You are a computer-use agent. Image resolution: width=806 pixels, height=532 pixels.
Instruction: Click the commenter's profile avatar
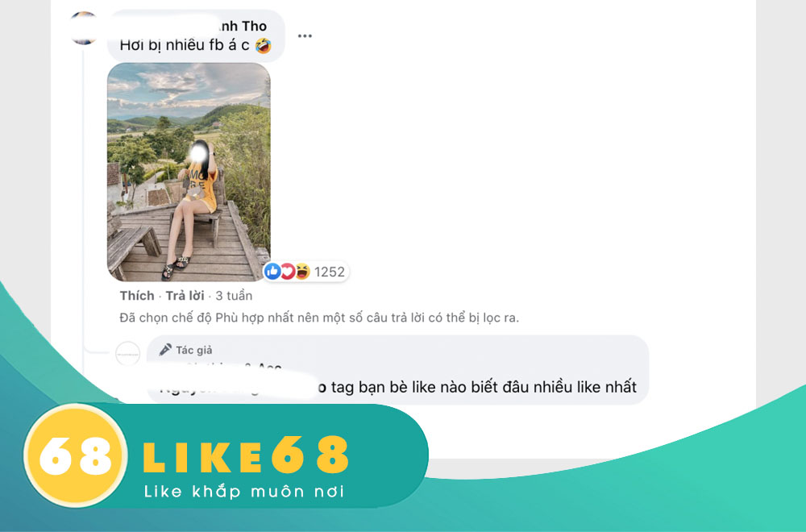click(x=84, y=28)
